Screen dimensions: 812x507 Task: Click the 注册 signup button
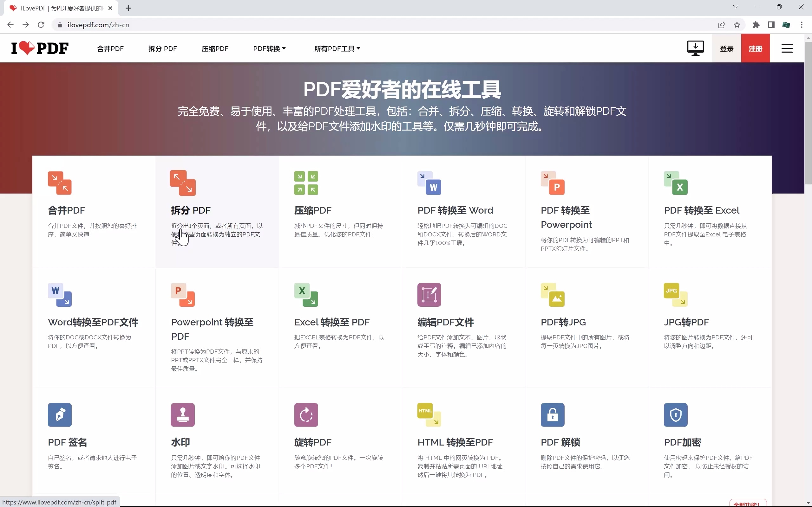coord(756,48)
